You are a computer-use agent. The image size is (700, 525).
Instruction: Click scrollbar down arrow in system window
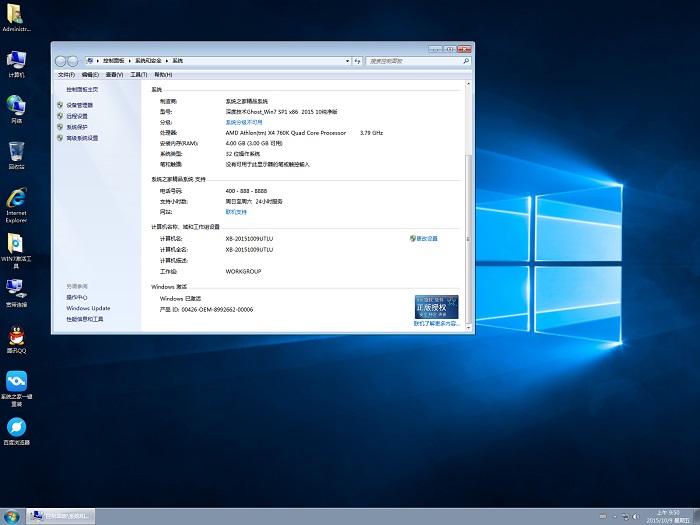point(468,328)
